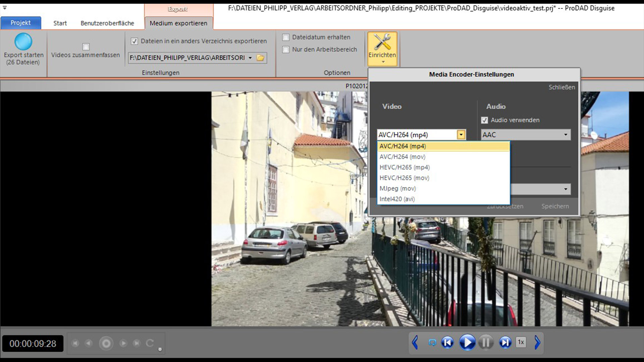Open the Projekt menu tab
Viewport: 644px width, 362px height.
[x=21, y=23]
